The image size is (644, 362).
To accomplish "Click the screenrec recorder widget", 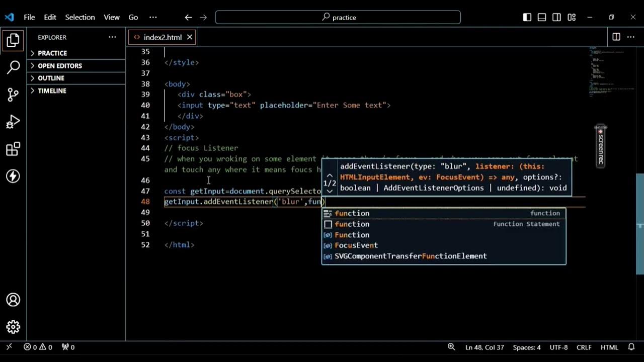I will coord(600,146).
